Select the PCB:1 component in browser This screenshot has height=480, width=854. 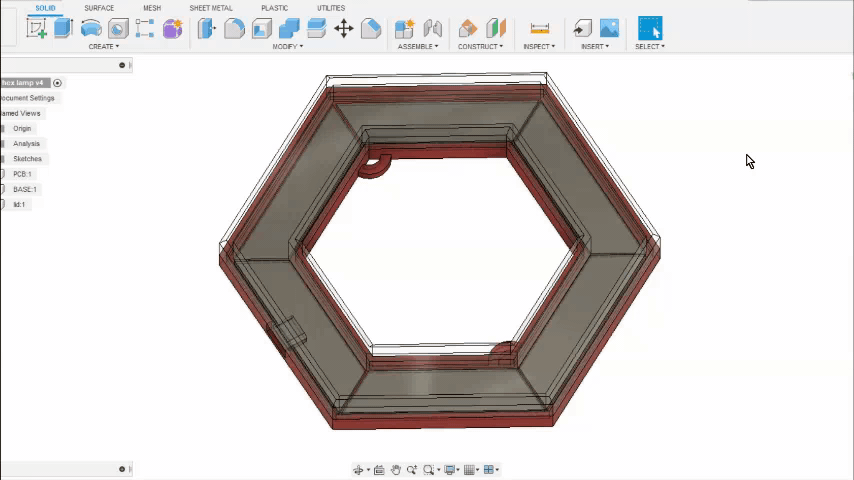pyautogui.click(x=22, y=174)
